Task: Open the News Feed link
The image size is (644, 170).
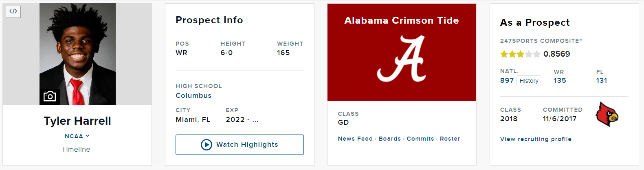Action: tap(355, 139)
